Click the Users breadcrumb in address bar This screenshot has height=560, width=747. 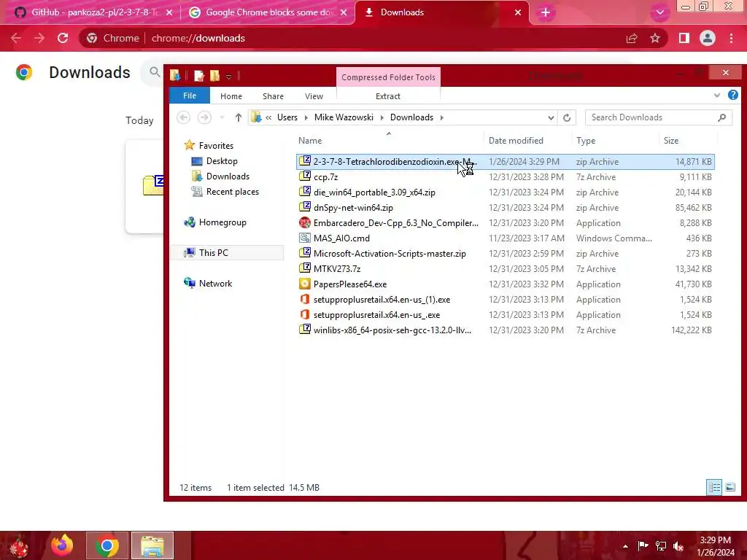pyautogui.click(x=287, y=117)
